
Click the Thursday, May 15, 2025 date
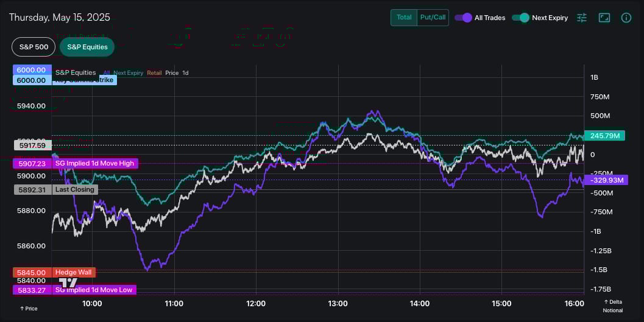60,17
